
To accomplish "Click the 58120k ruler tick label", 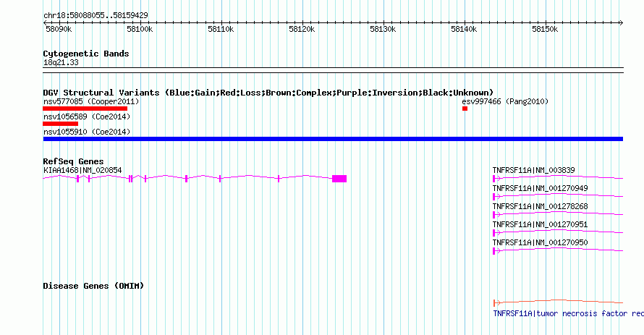I will tap(302, 29).
